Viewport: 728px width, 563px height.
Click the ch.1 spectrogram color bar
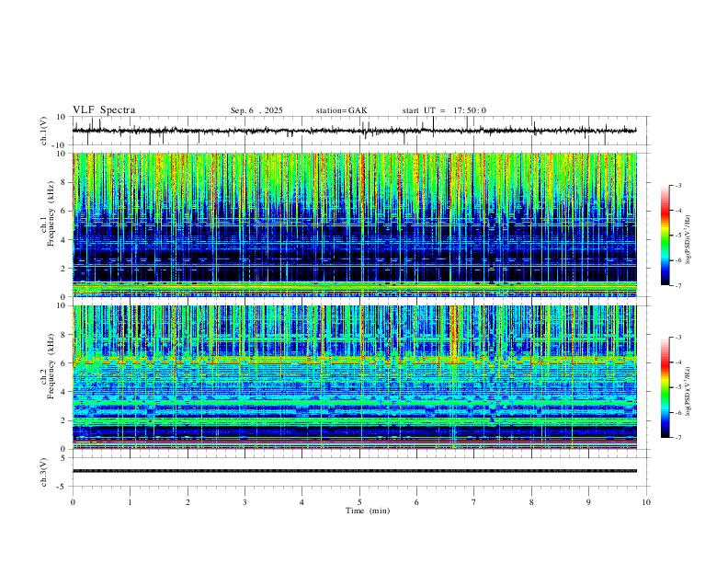point(665,236)
